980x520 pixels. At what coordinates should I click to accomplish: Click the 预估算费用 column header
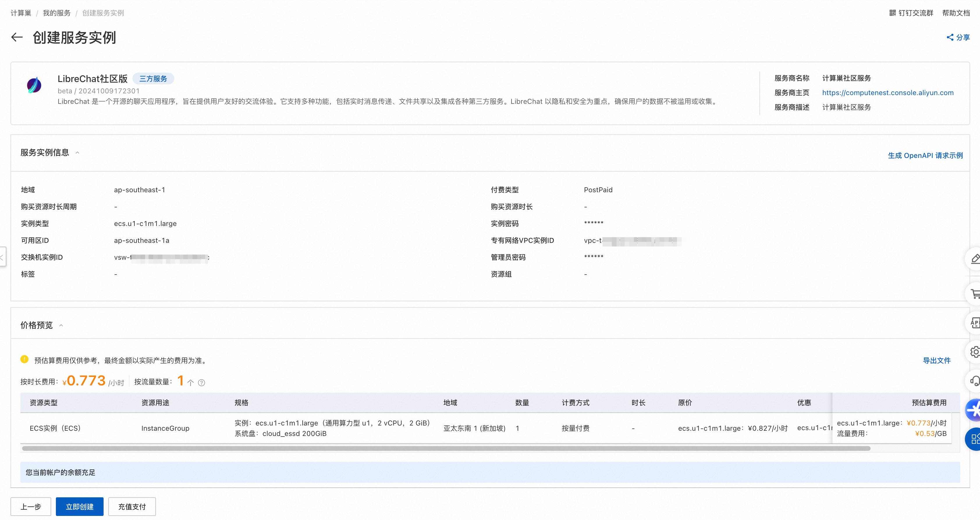(x=929, y=403)
